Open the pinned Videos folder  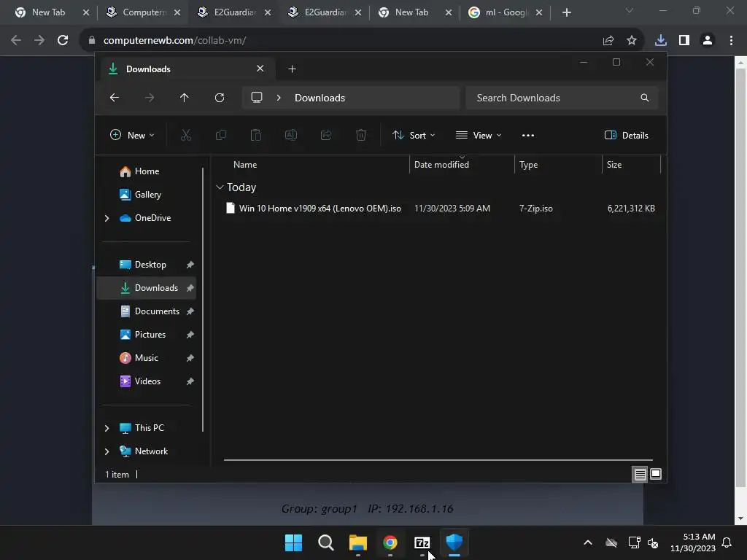[x=147, y=381]
